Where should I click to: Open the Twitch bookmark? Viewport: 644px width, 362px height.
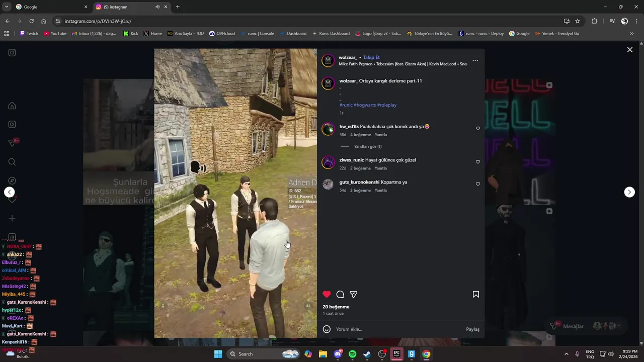click(x=29, y=34)
